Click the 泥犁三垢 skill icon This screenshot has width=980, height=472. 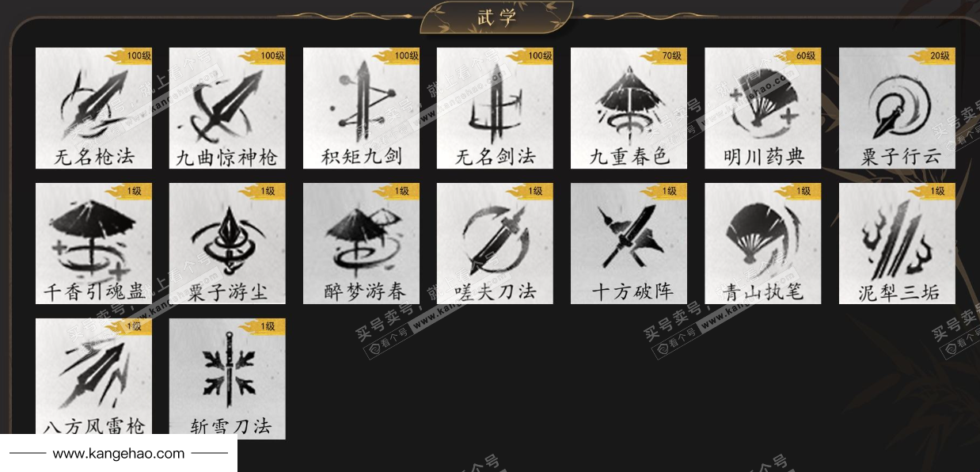pyautogui.click(x=897, y=244)
